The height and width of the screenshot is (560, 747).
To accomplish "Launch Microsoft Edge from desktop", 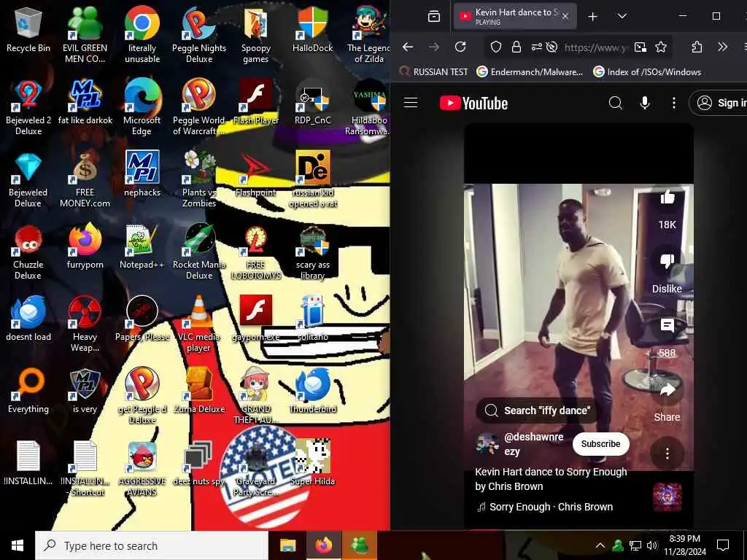I will 142,108.
